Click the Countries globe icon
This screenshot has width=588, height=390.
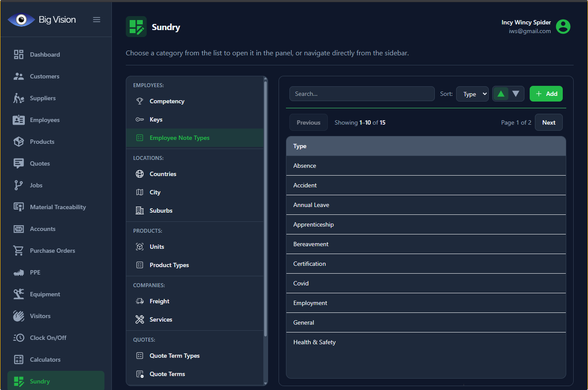140,174
